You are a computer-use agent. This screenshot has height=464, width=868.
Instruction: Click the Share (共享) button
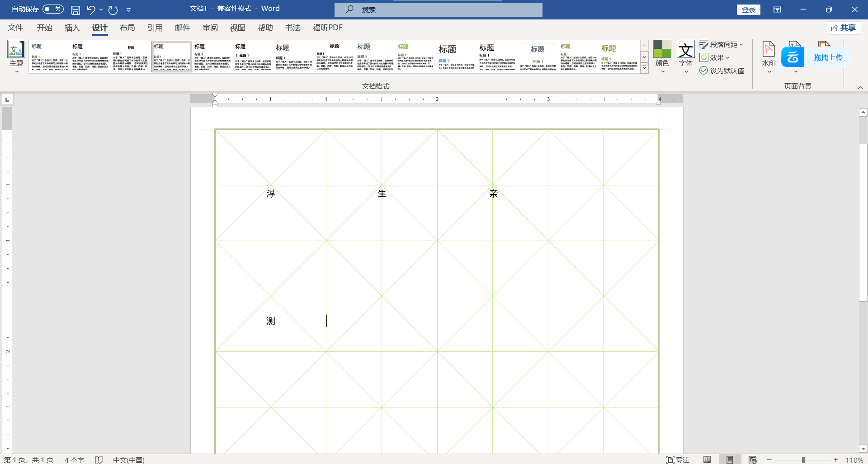tap(844, 28)
